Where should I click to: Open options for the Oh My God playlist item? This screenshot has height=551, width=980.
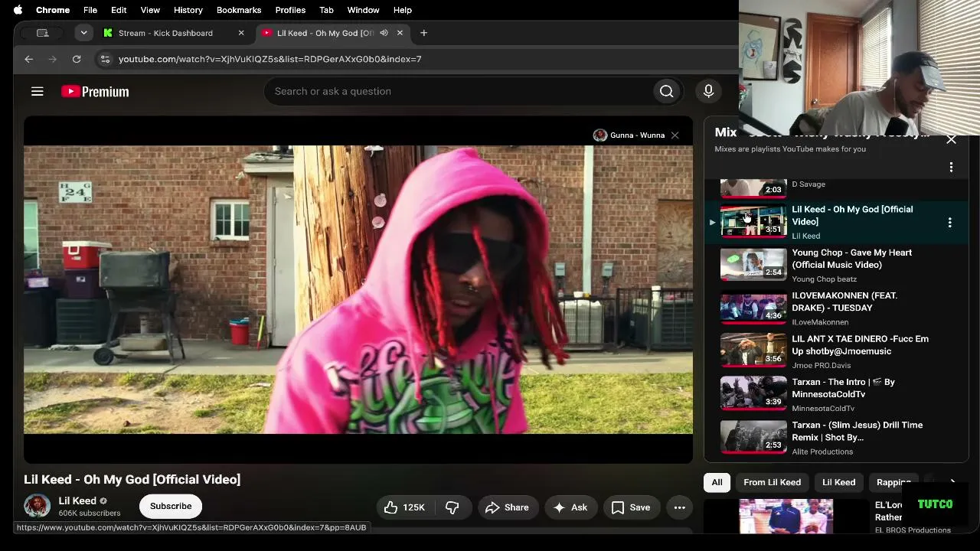949,223
